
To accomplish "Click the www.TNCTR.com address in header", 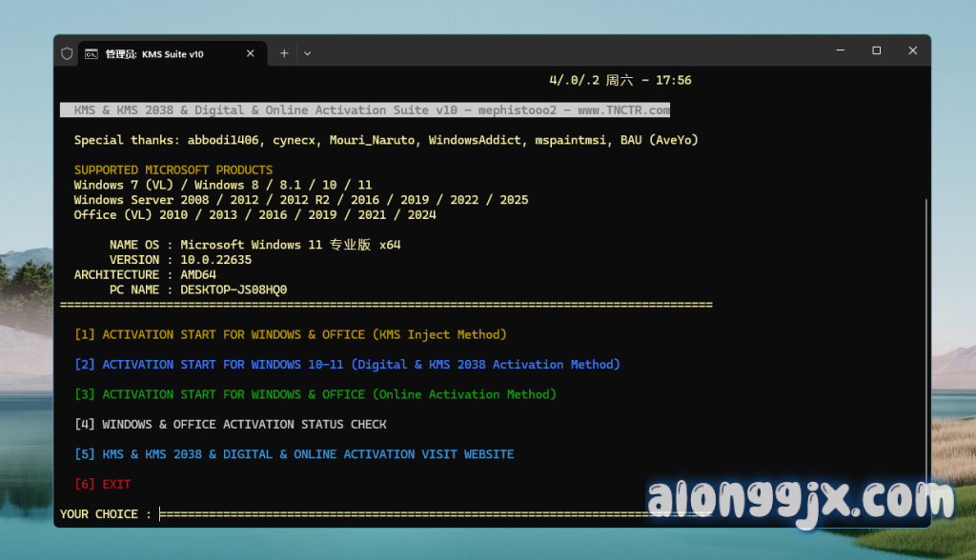I will pos(623,110).
